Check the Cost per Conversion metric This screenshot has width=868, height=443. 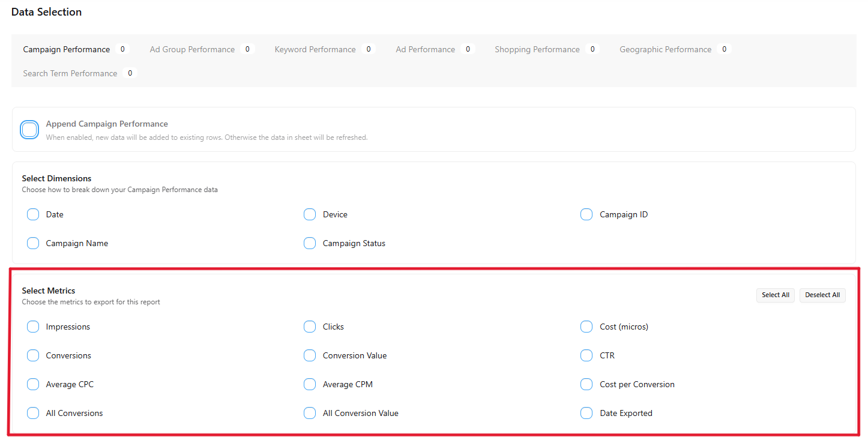point(586,384)
